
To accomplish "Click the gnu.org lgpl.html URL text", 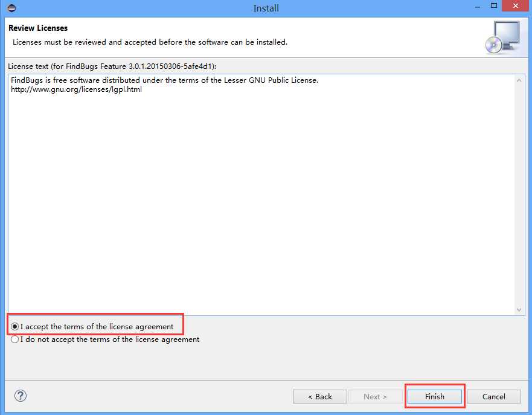I will (x=76, y=89).
